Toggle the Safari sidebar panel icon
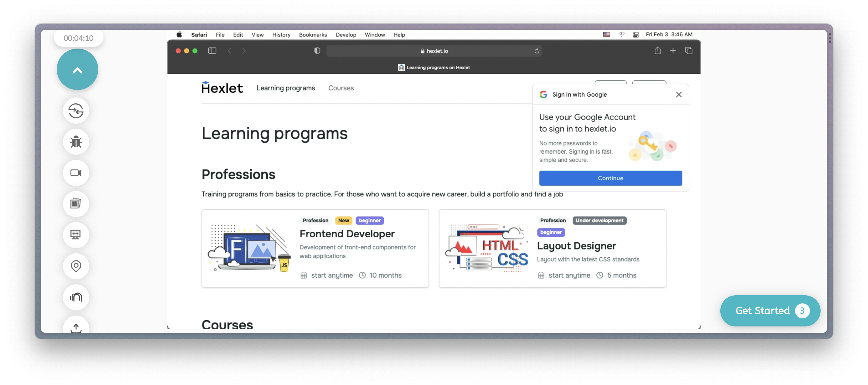 click(212, 50)
